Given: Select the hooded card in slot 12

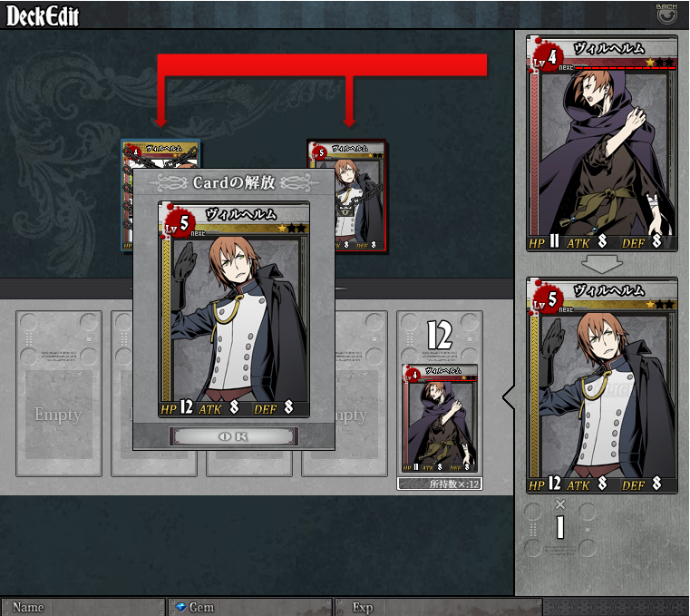Looking at the screenshot, I should 440,418.
